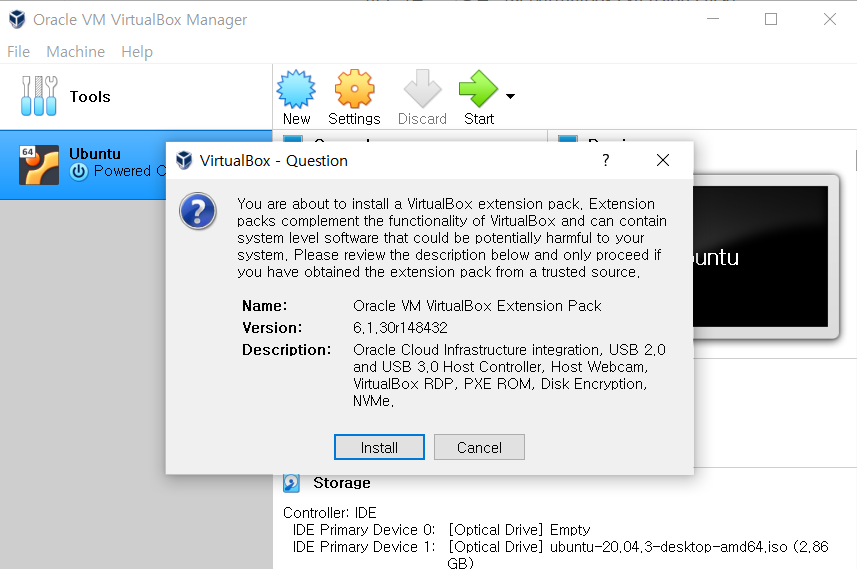
Task: Open Settings gear icon in toolbar
Action: point(354,89)
